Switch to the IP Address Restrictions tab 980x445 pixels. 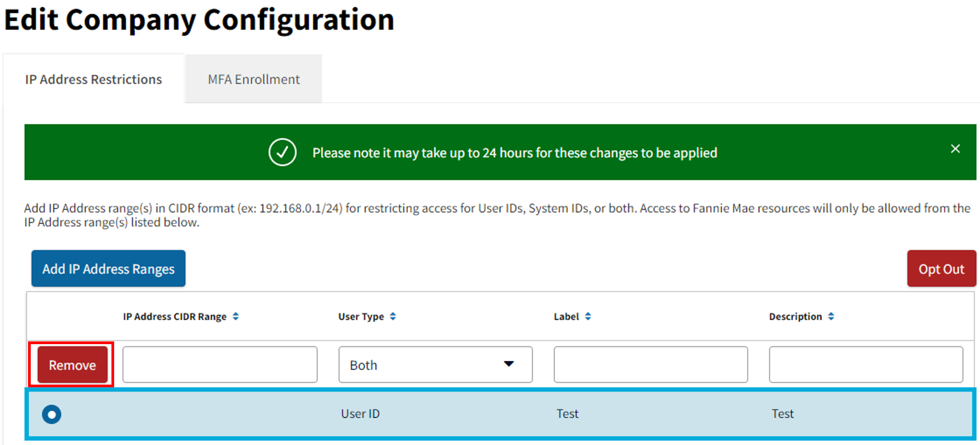pyautogui.click(x=93, y=79)
